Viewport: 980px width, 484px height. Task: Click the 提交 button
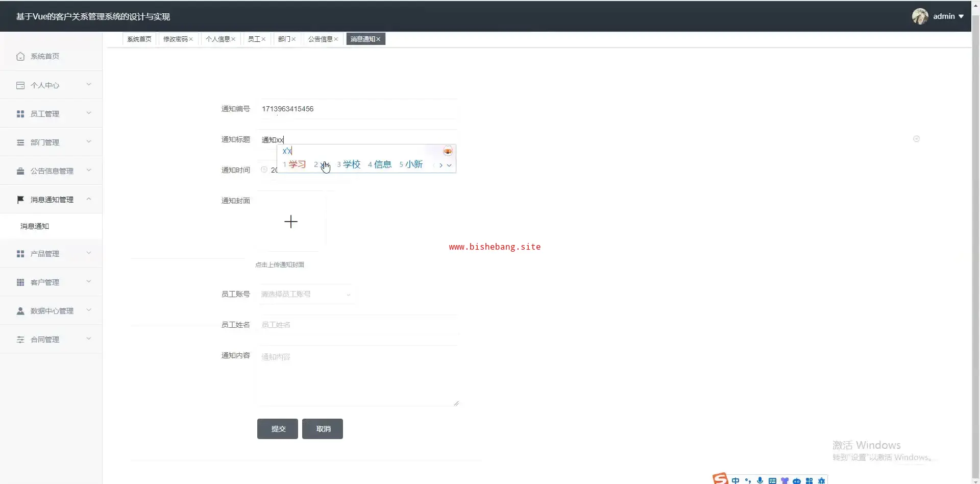tap(278, 429)
